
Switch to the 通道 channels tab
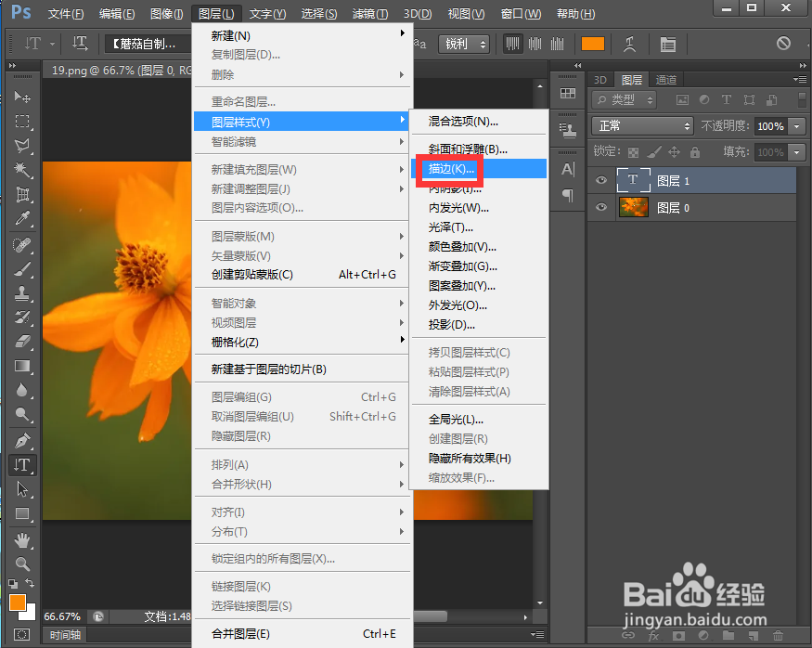click(666, 80)
